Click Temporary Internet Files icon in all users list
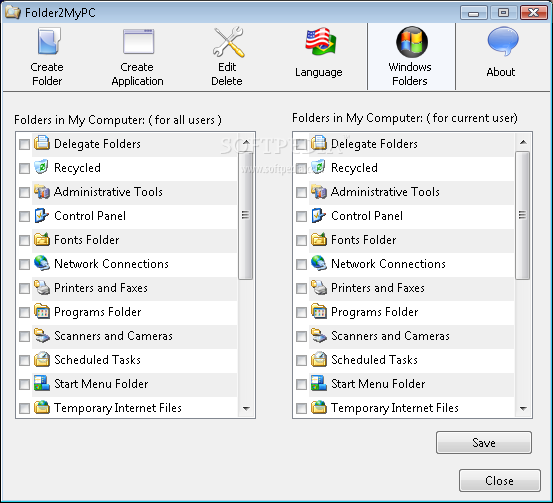Image resolution: width=553 pixels, height=503 pixels. 42,407
